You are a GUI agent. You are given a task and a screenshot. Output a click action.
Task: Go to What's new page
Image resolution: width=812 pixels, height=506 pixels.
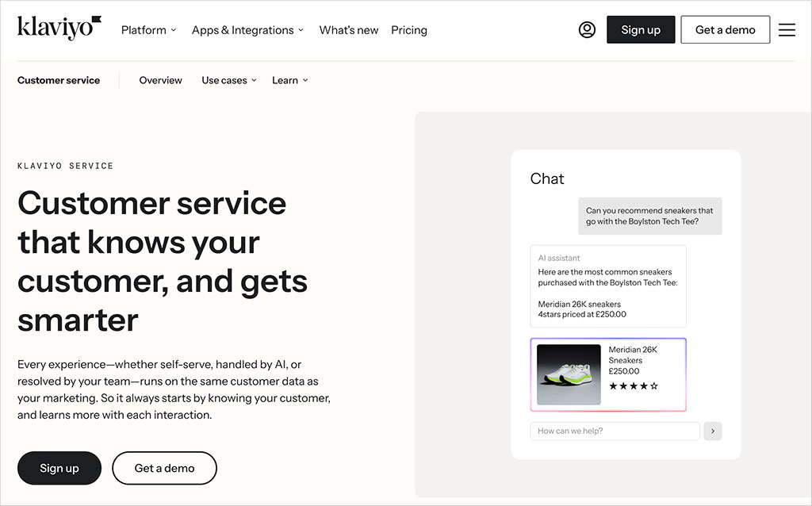(349, 30)
